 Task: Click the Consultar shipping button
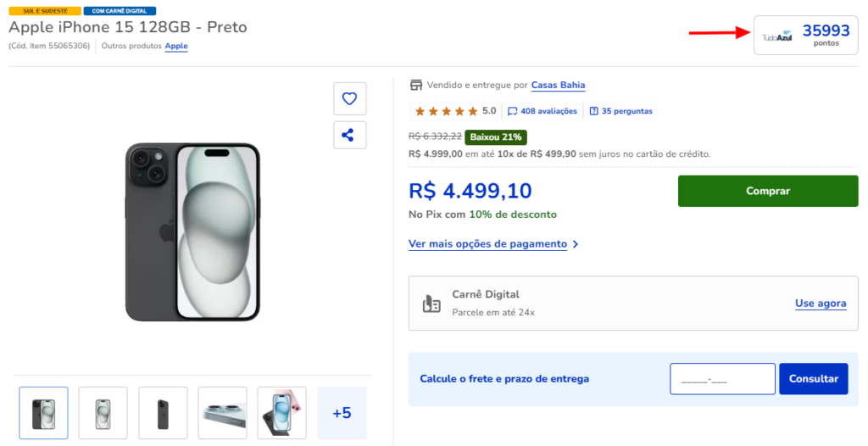[x=813, y=379]
